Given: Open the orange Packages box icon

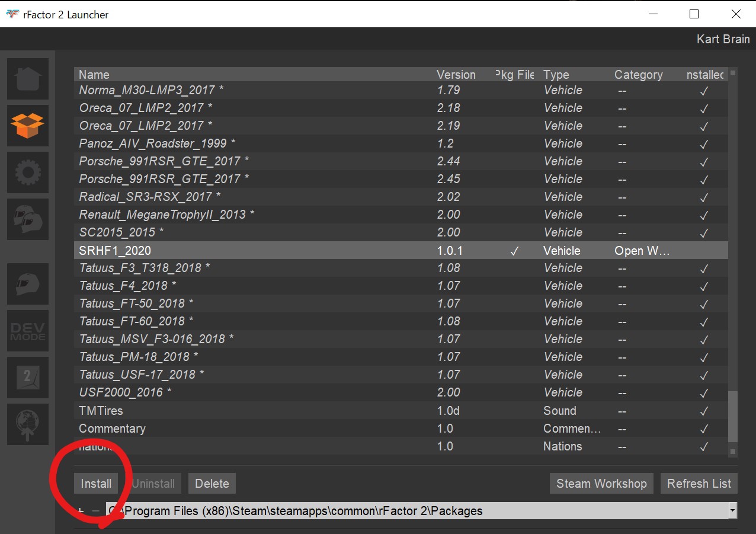Looking at the screenshot, I should point(28,125).
